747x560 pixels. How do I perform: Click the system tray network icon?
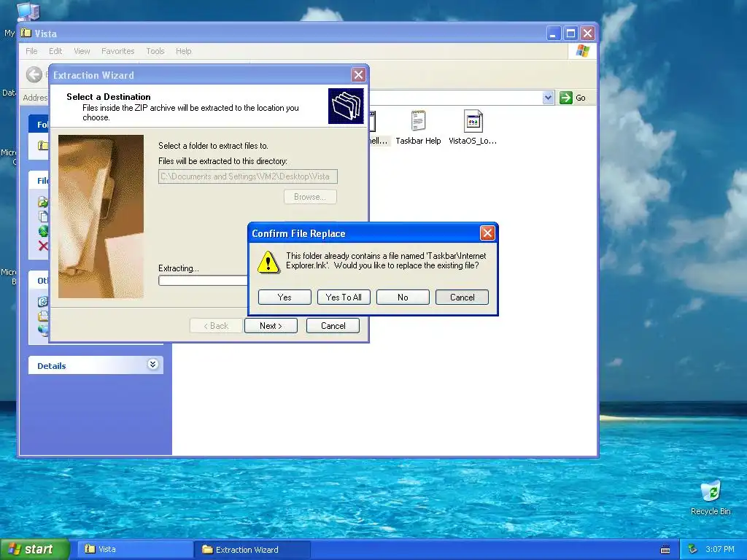pos(692,549)
